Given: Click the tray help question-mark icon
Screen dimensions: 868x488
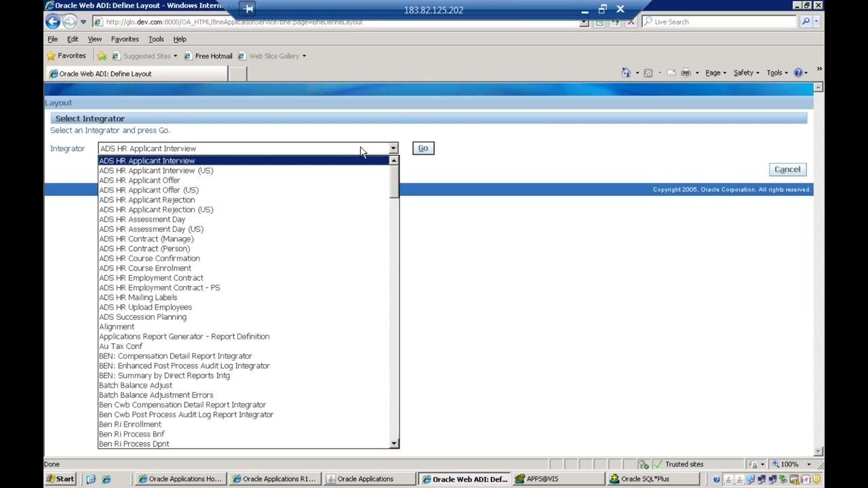Looking at the screenshot, I should pos(716,479).
